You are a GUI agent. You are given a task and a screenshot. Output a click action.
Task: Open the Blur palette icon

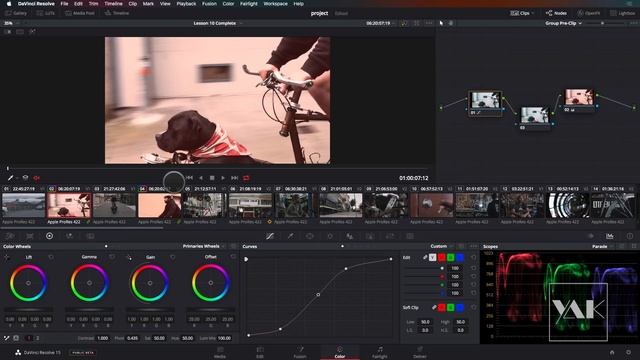pos(350,236)
